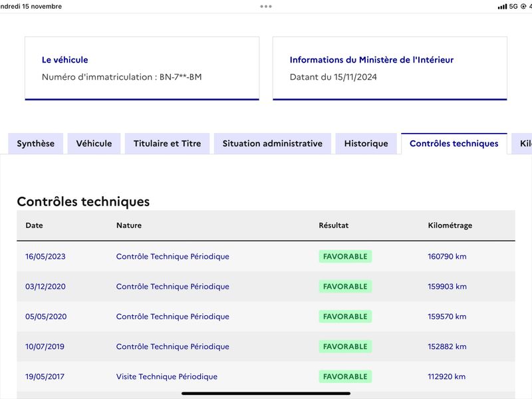Click the 159903 km mileage value
Screen dimensions: 532x399
coord(447,287)
